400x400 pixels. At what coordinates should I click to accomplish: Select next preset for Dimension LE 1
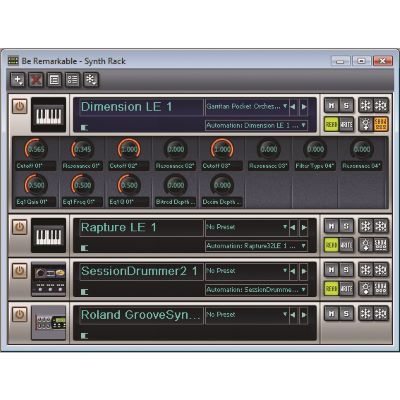point(304,107)
